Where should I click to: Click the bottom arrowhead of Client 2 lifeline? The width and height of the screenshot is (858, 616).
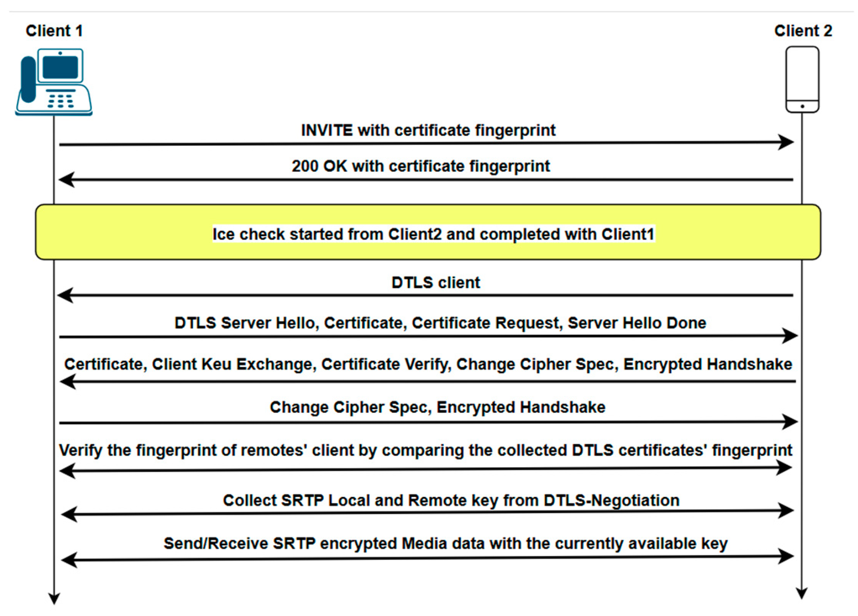click(x=801, y=593)
